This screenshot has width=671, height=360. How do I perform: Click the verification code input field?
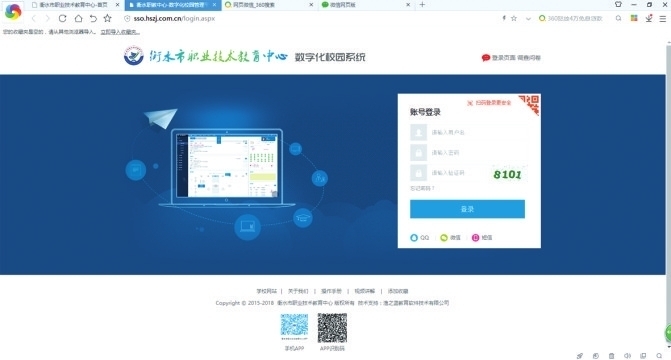coord(448,173)
